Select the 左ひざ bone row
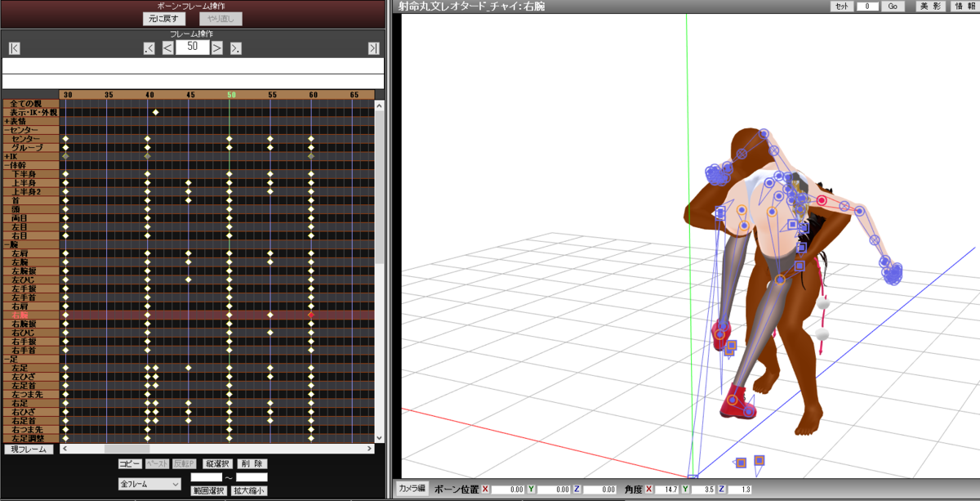The image size is (980, 501). point(30,376)
